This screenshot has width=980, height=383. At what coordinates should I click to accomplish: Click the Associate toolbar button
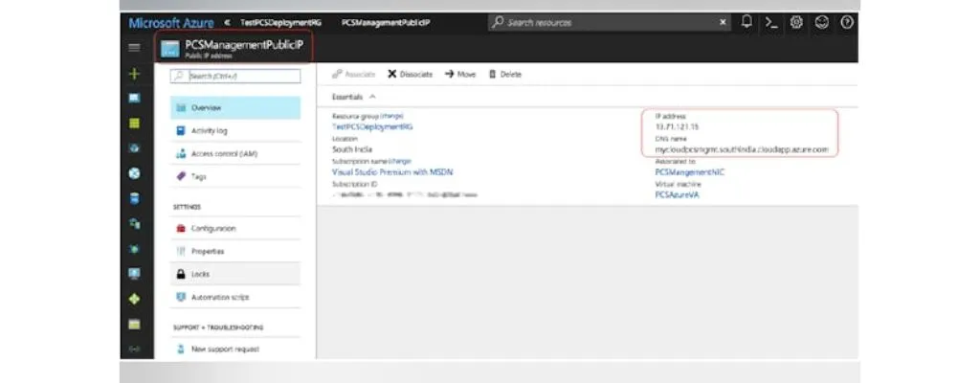(x=354, y=74)
